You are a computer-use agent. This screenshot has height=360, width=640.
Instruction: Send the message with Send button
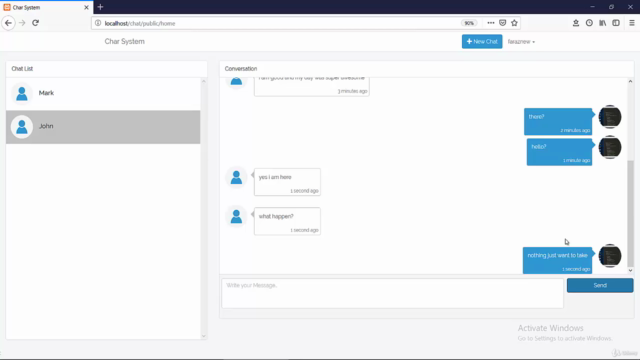(600, 285)
